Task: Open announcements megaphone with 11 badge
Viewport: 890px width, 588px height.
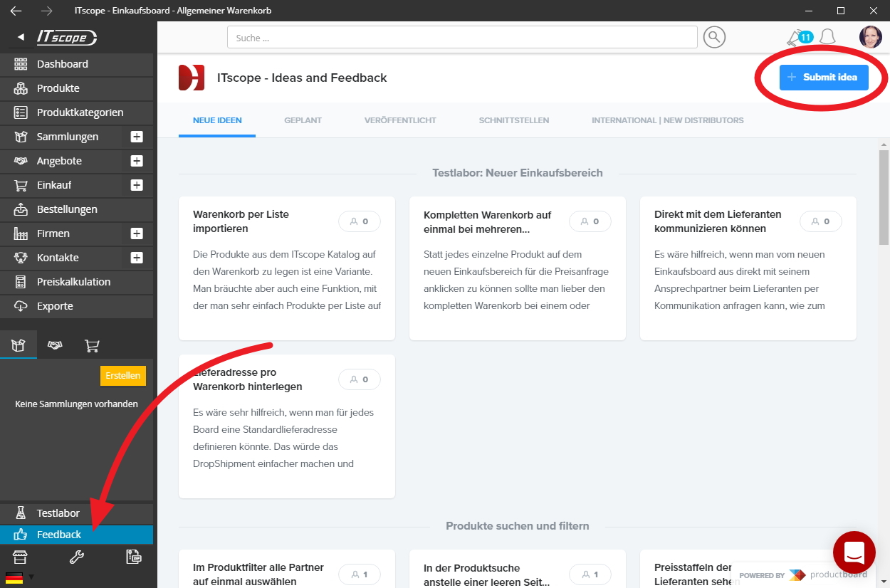Action: (799, 38)
